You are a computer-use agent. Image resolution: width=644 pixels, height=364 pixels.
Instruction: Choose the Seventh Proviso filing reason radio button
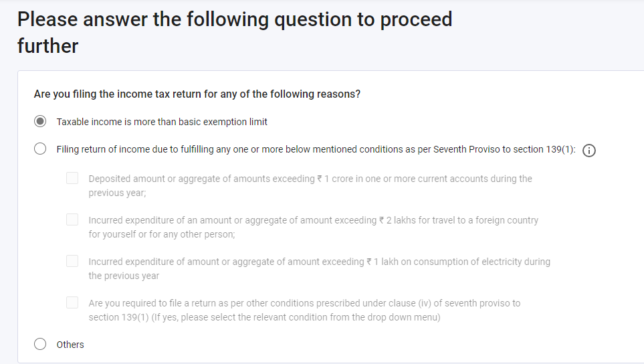pyautogui.click(x=40, y=149)
